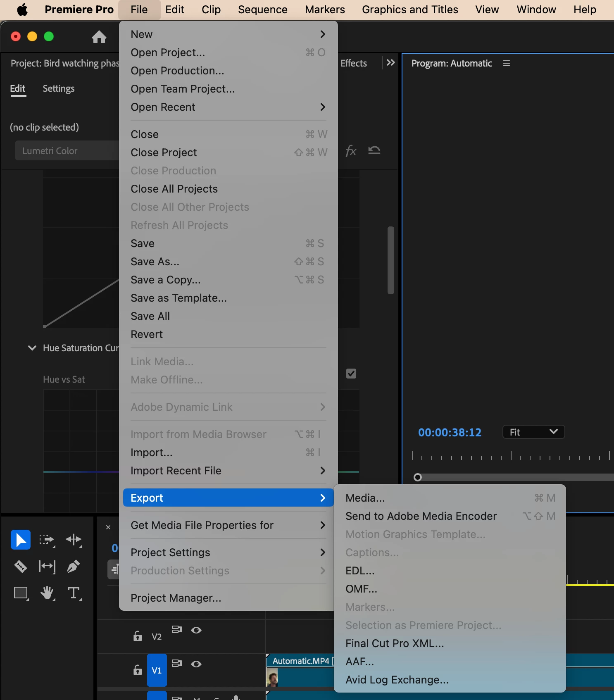The image size is (614, 700).
Task: Click the reset effect arrow icon
Action: tap(374, 150)
